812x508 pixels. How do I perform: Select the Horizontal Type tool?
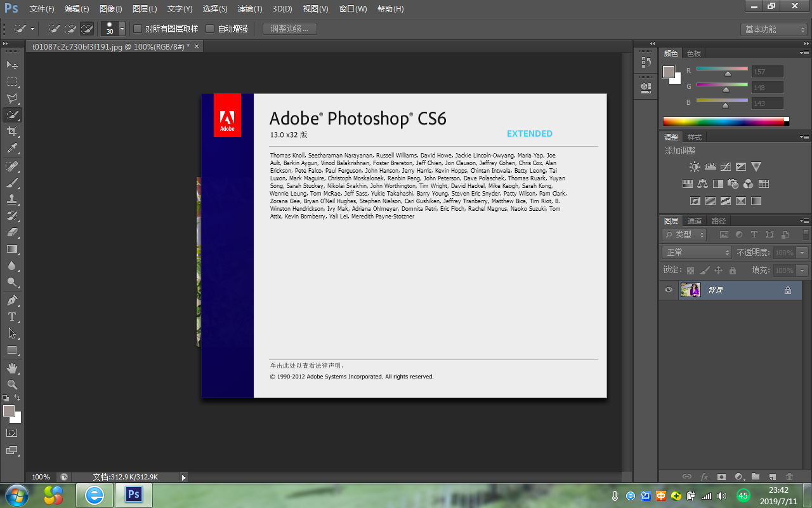[12, 316]
